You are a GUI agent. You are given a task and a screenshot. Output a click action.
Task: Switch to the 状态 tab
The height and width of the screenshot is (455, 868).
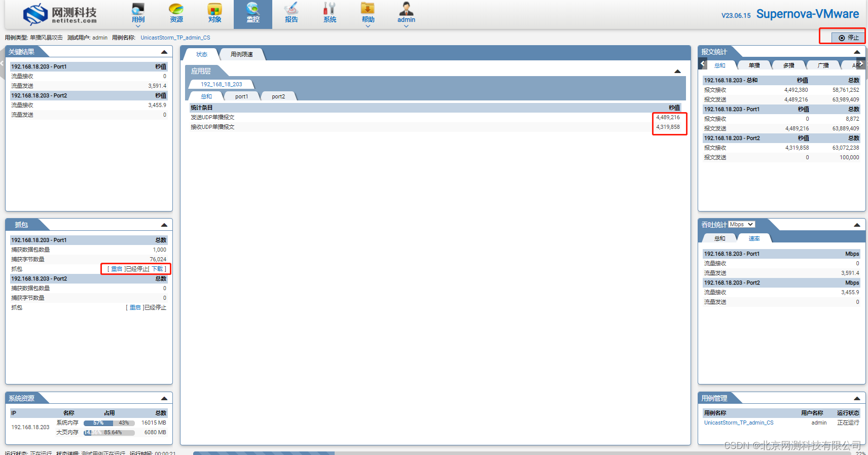202,54
